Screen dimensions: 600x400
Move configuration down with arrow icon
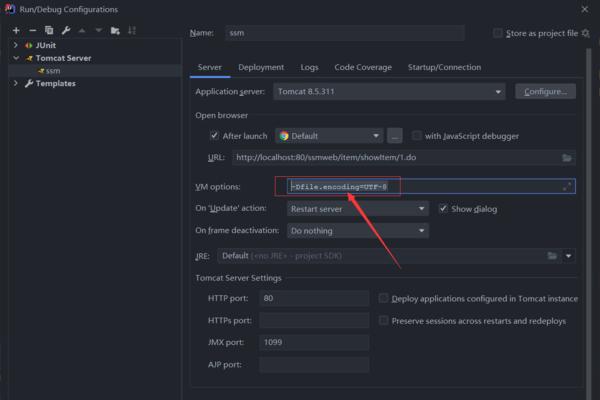[98, 30]
